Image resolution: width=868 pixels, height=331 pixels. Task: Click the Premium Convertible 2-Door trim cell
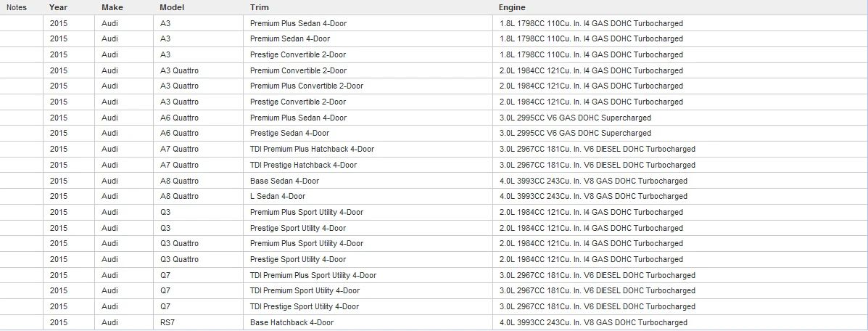(x=298, y=70)
